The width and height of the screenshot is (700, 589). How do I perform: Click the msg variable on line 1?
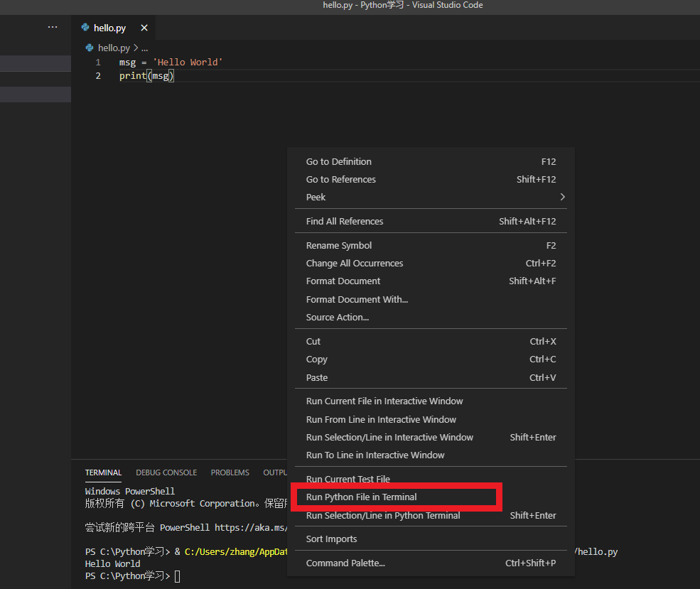pos(127,63)
